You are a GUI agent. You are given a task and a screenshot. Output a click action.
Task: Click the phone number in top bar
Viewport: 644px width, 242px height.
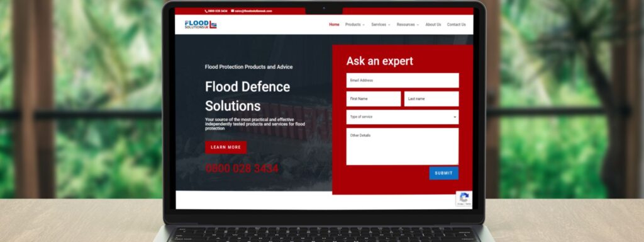point(218,11)
